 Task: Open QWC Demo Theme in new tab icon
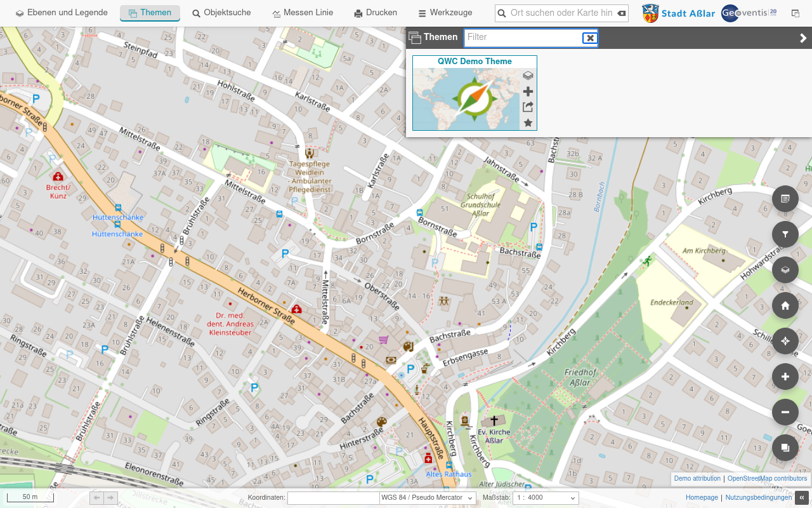coord(528,107)
